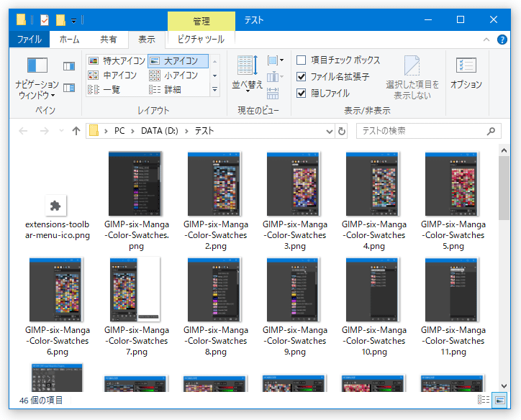Toggle the preview pane icon
The width and height of the screenshot is (521, 420).
[x=69, y=66]
